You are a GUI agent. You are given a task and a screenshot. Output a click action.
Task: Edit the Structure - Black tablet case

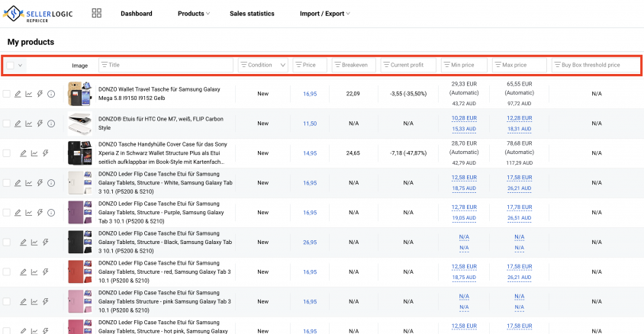(24, 242)
